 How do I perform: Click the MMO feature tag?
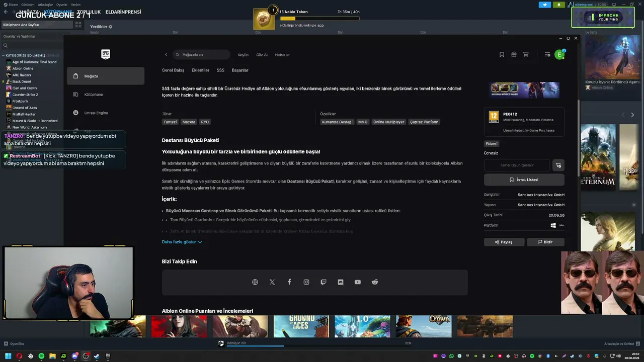(x=363, y=122)
